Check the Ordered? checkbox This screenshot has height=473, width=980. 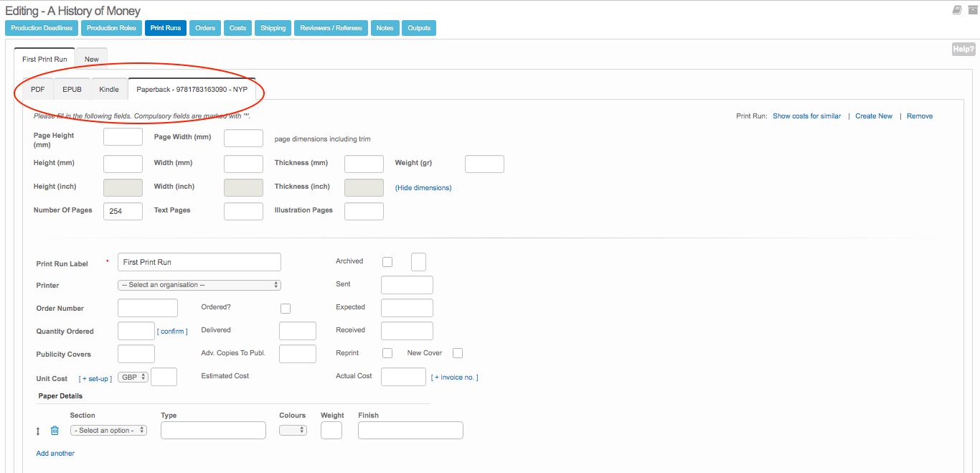[x=286, y=309]
